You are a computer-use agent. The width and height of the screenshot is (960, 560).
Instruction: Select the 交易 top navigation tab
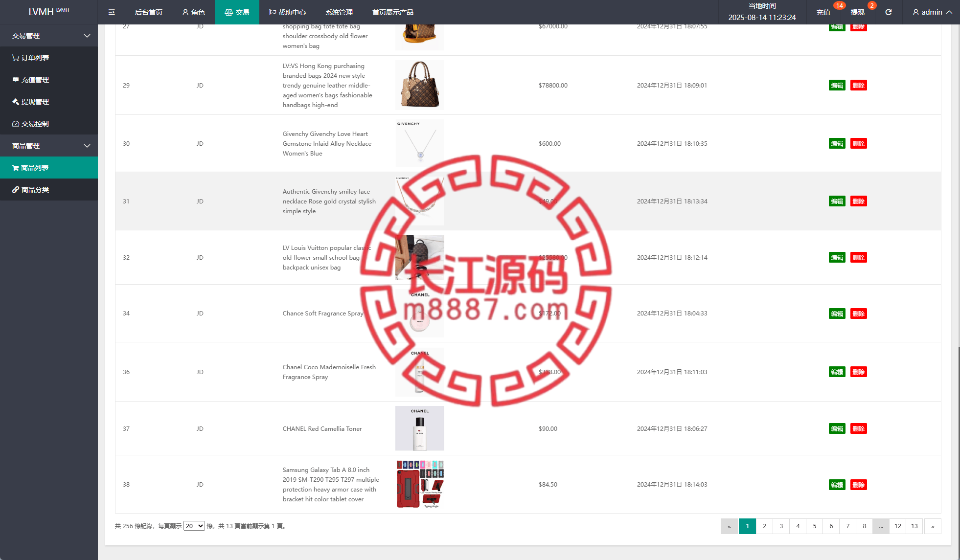(237, 12)
